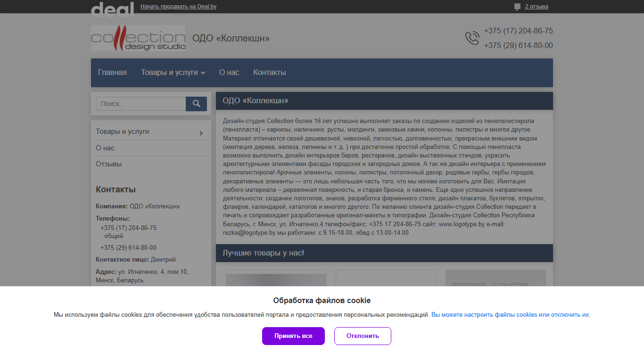
Task: Click the third product thumbnail
Action: coord(495,278)
